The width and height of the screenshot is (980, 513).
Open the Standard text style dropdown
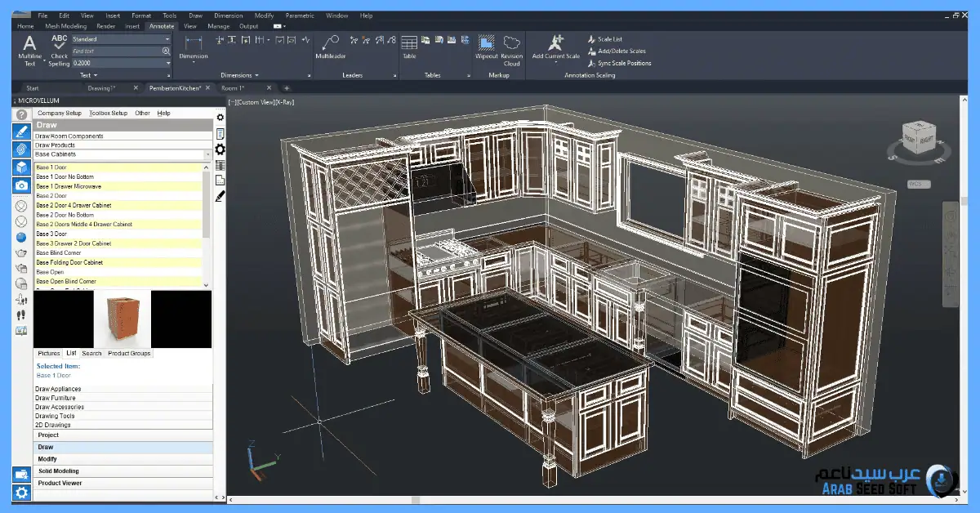[x=167, y=39]
